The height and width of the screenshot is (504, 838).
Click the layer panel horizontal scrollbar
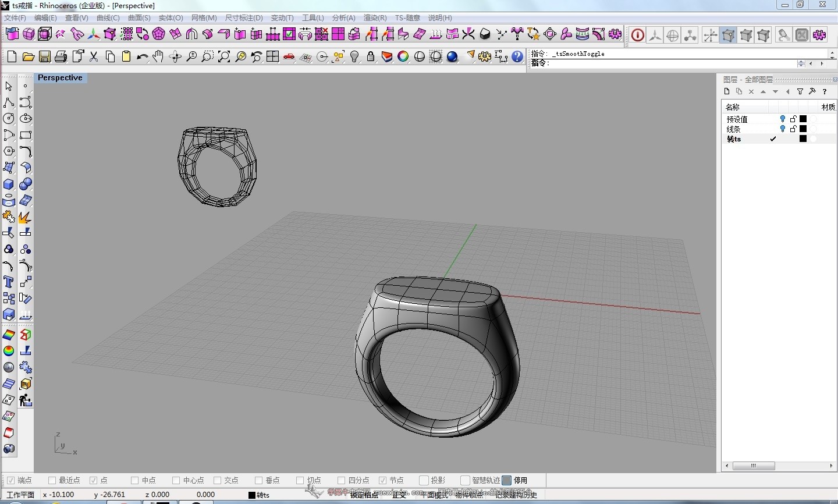pos(778,466)
